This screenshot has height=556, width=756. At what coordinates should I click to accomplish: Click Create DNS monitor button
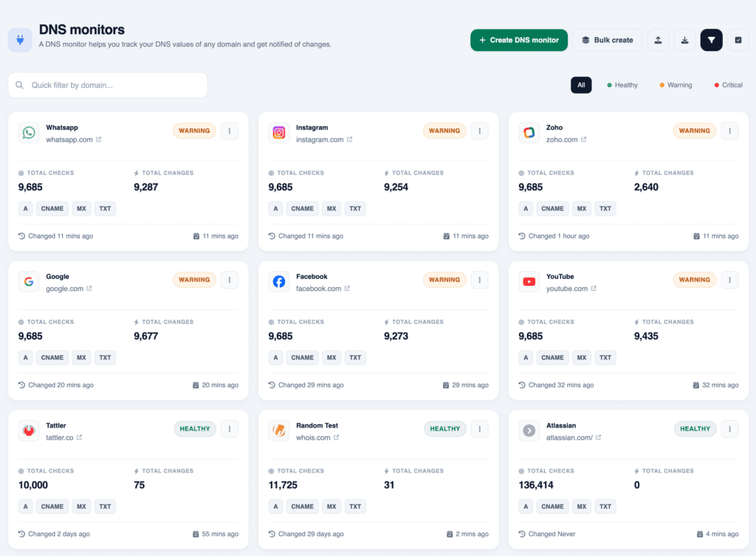518,40
